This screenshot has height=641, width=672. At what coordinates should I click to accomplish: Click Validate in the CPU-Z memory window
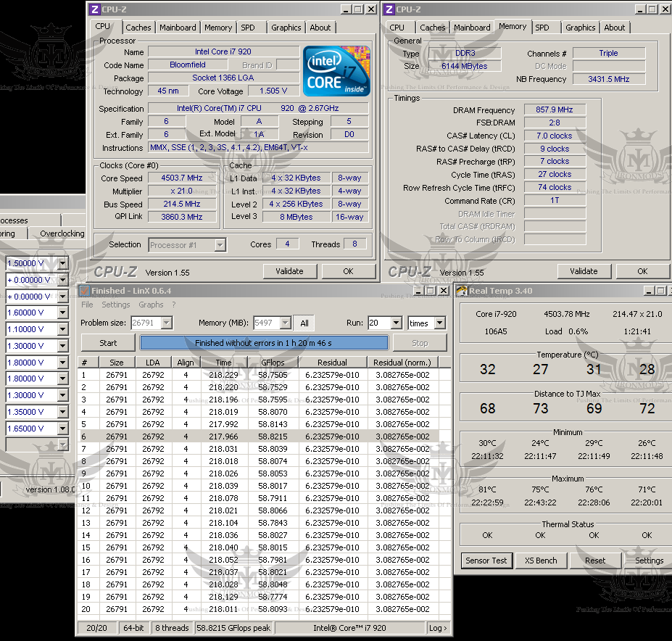point(584,271)
